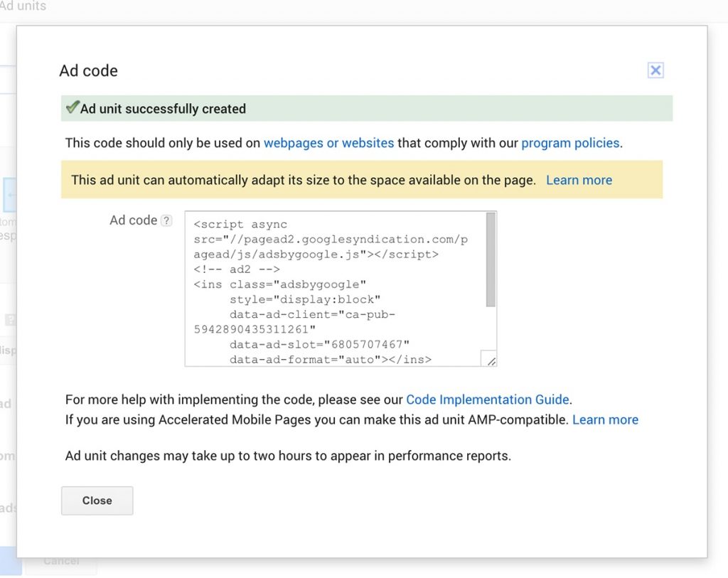Click the performance reports two hours notice
The image size is (728, 578).
click(x=288, y=456)
